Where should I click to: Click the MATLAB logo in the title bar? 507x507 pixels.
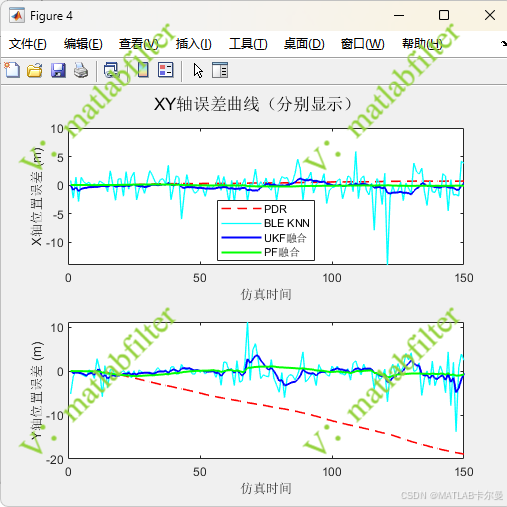click(17, 16)
